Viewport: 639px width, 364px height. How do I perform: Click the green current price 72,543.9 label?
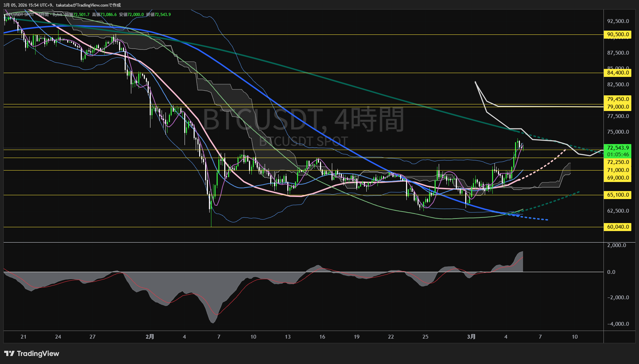coord(618,148)
